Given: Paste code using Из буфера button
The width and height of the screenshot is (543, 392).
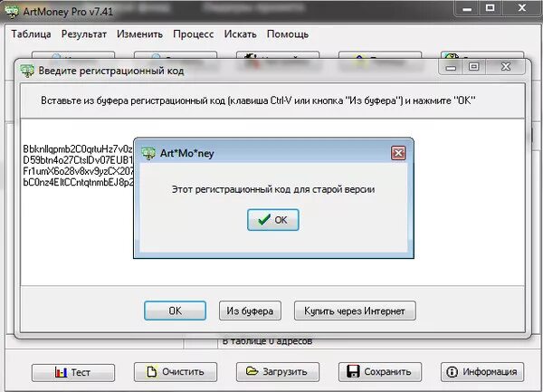Looking at the screenshot, I should point(250,311).
